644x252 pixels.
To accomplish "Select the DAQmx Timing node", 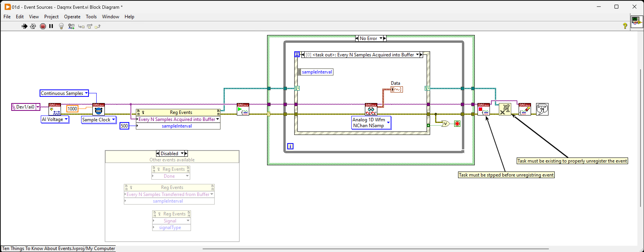I will 98,109.
